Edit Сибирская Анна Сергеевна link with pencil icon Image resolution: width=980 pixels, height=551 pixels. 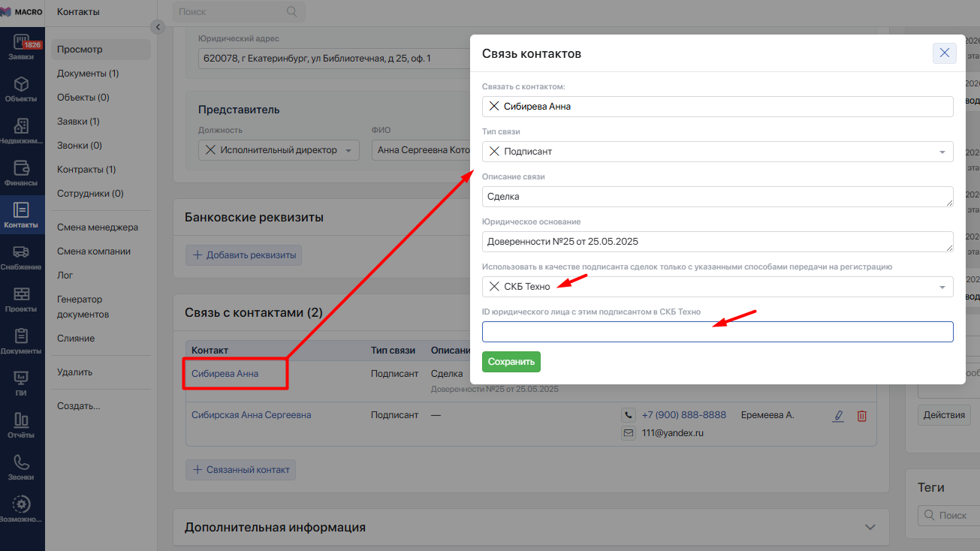838,415
